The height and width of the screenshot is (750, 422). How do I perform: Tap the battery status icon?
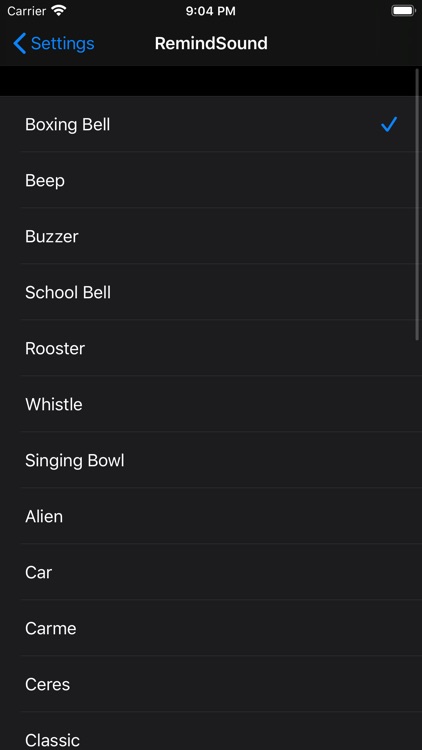403,11
